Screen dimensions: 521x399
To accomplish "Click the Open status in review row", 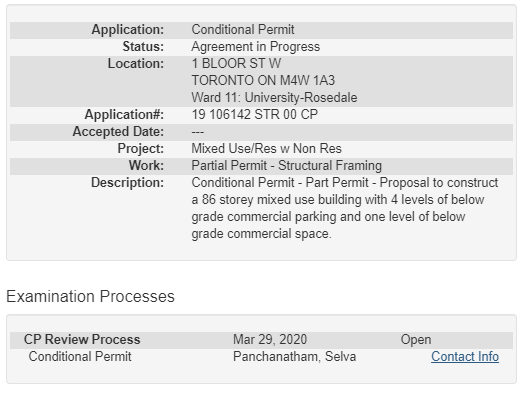I will [x=416, y=339].
